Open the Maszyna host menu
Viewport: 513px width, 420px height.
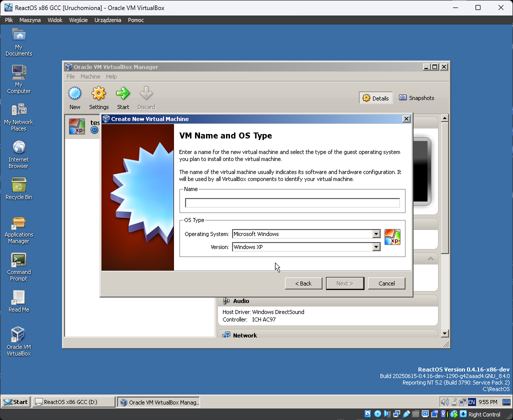pos(30,20)
